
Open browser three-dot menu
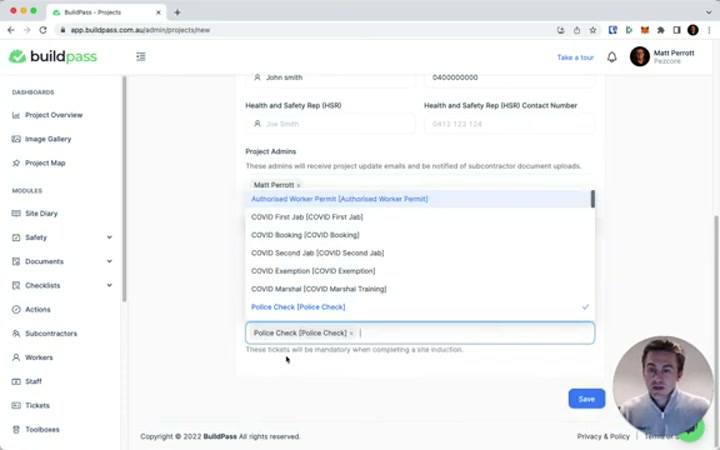(709, 30)
